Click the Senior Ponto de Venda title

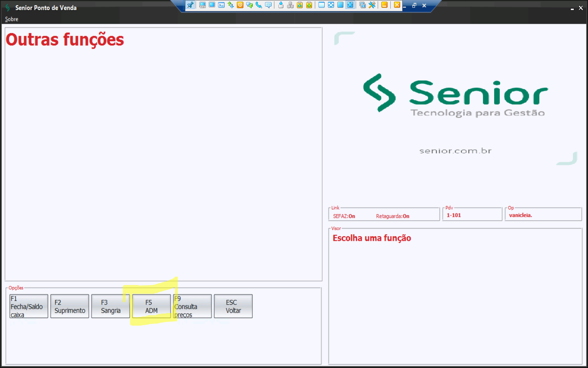pyautogui.click(x=46, y=8)
